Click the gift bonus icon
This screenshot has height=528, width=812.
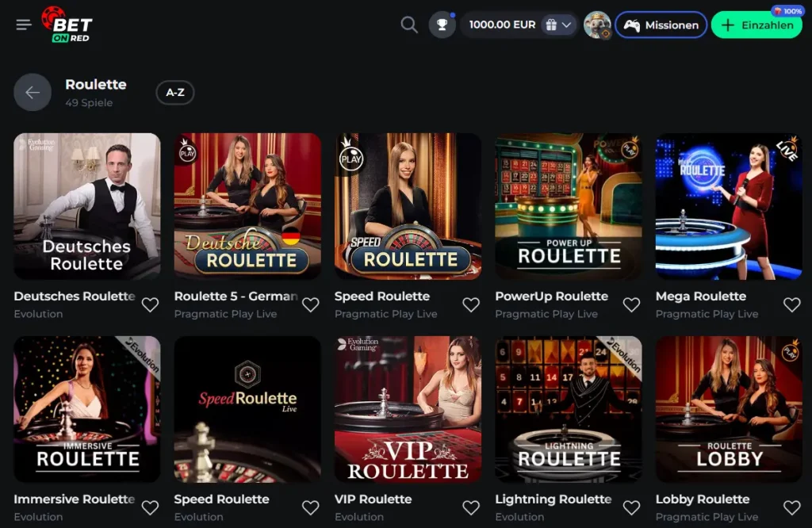click(551, 25)
